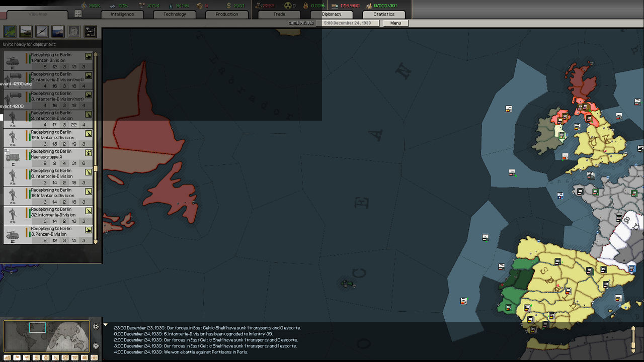Click the money dollar resource icon
This screenshot has width=644, height=362.
(228, 6)
